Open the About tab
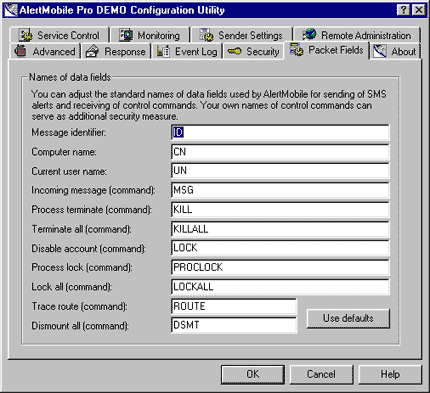This screenshot has height=393, width=430. [395, 52]
